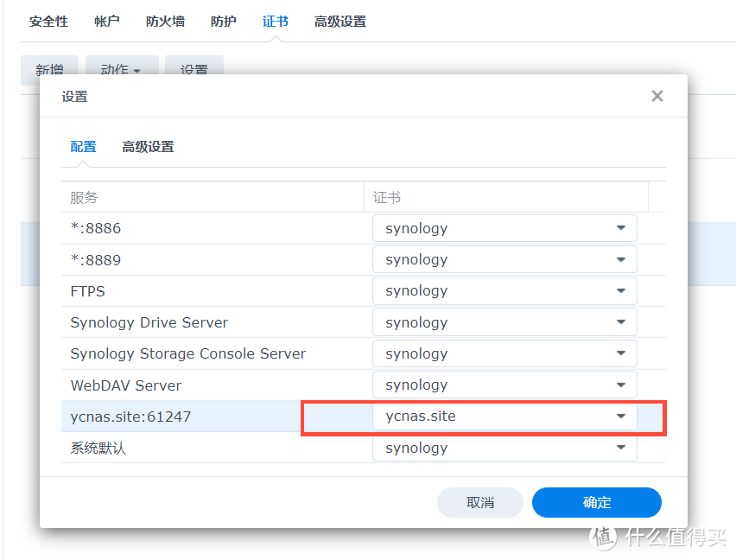Select the 系统默认 service label

coord(98,449)
